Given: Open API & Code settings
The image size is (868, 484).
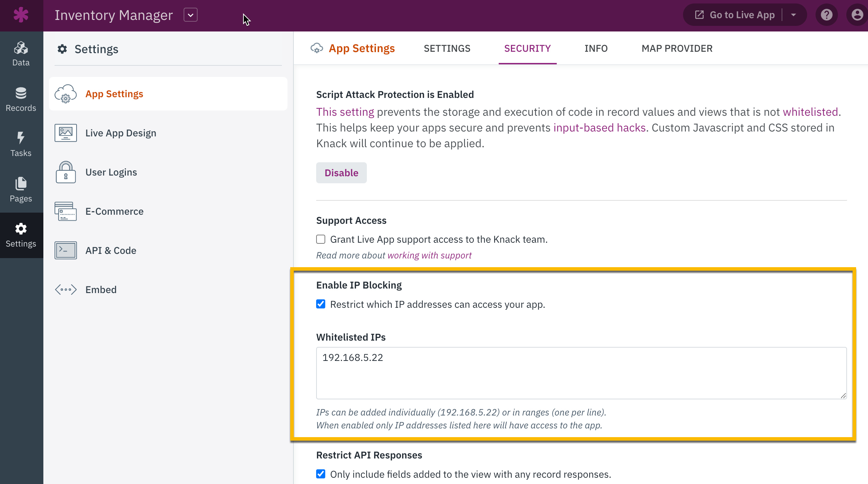Looking at the screenshot, I should coord(168,250).
